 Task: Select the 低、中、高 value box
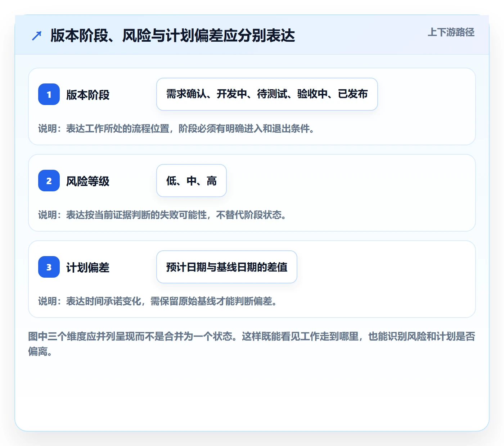tap(192, 181)
